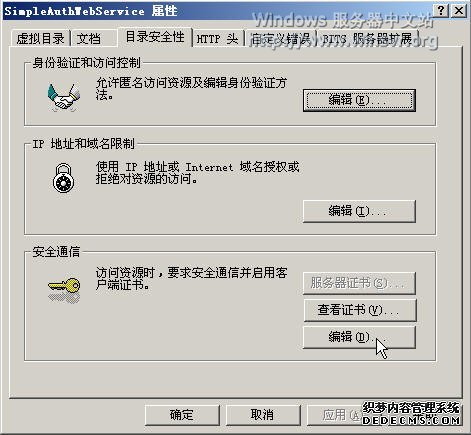Click the padlock IP restriction icon
The height and width of the screenshot is (435, 471).
63,178
